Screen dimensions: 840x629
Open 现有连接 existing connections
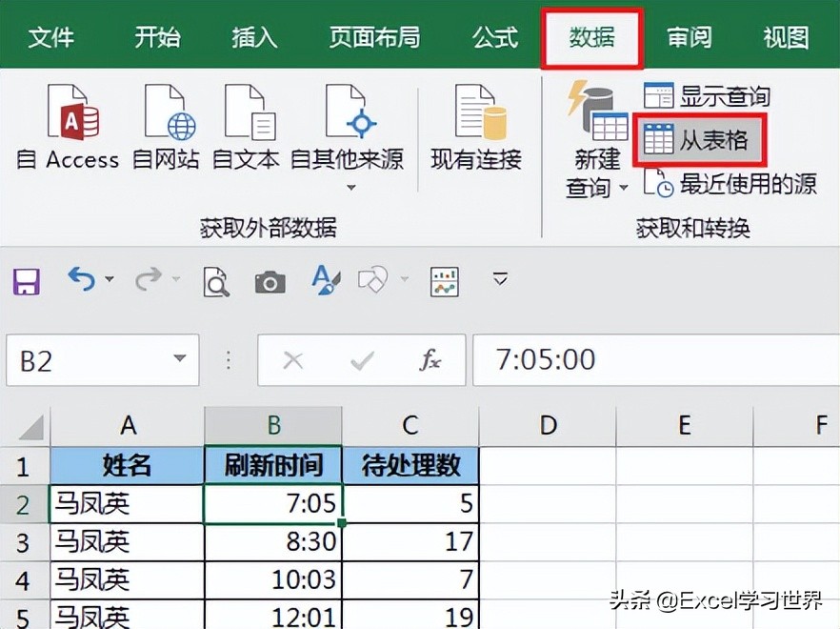click(x=476, y=127)
